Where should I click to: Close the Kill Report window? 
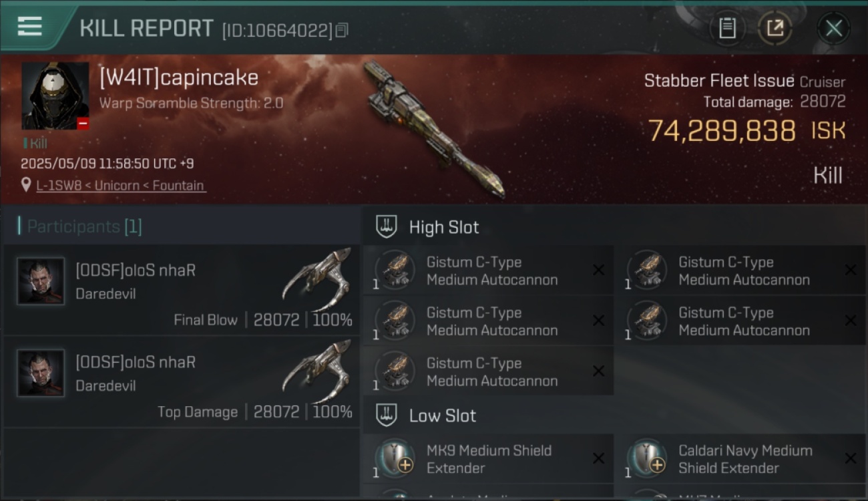833,28
